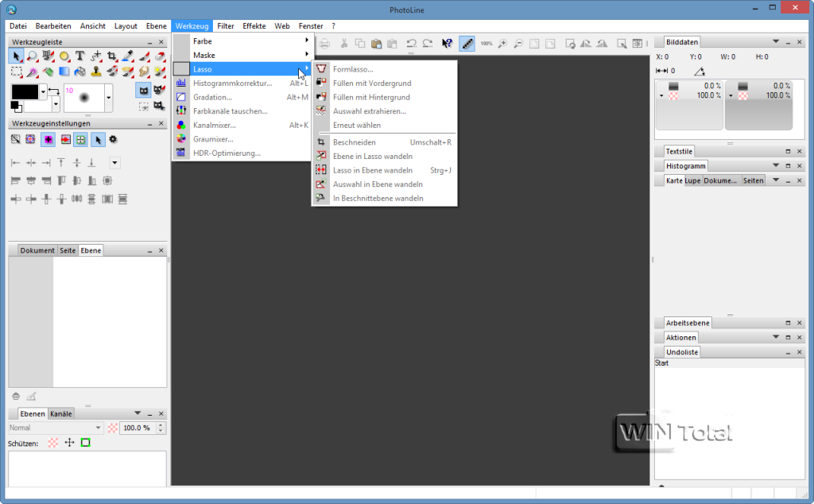Expand the Histogramm panel menu arrow
This screenshot has width=814, height=504.
click(776, 165)
